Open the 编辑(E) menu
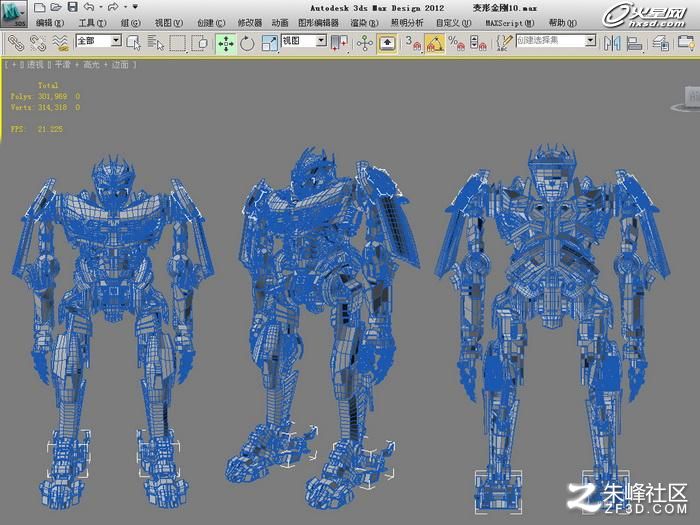The height and width of the screenshot is (525, 700). [50, 23]
